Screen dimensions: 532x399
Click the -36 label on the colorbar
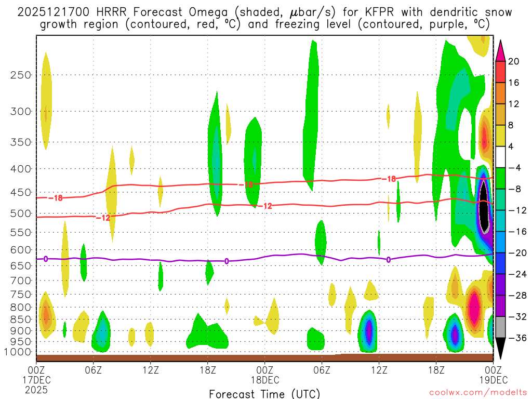coord(516,338)
